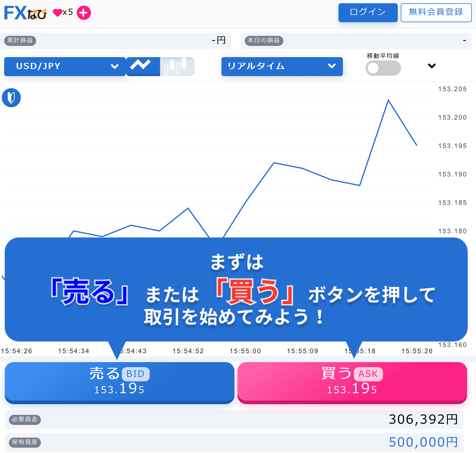Click the 保有資産 label

(25, 442)
